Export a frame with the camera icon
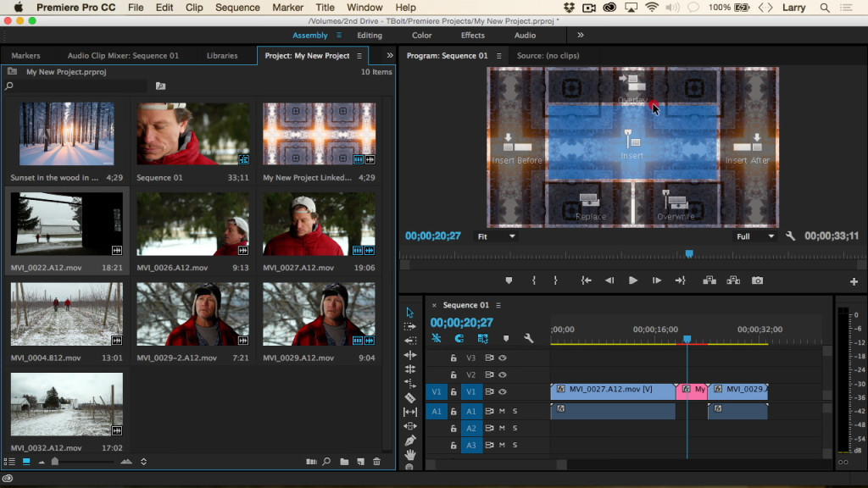 pyautogui.click(x=757, y=280)
